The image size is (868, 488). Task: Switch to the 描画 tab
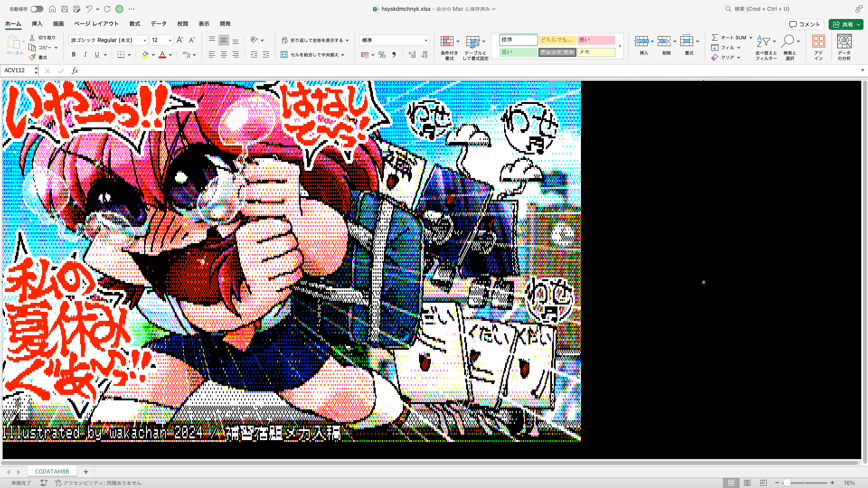(x=58, y=24)
